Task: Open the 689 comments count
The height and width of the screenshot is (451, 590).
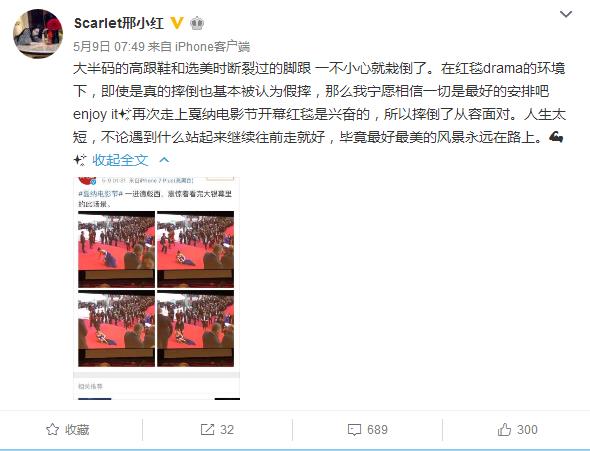Action: point(377,430)
